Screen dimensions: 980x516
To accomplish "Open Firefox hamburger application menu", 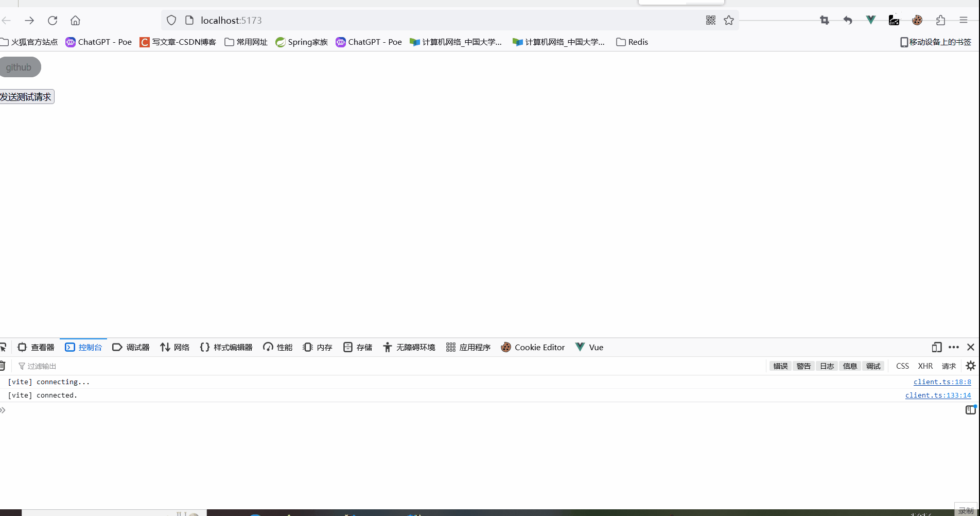I will click(x=964, y=21).
